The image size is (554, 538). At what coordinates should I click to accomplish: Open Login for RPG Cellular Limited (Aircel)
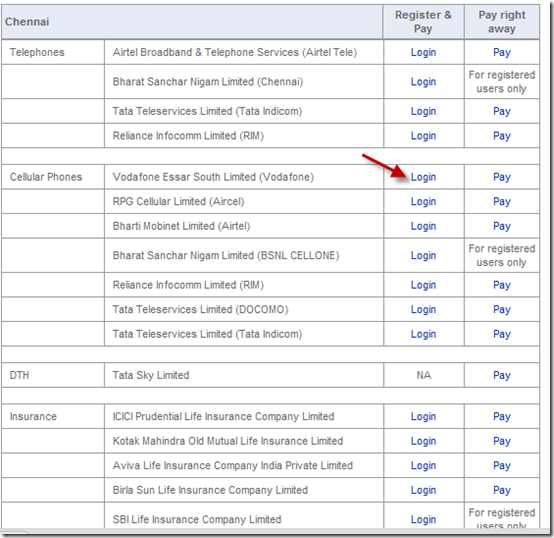point(423,201)
